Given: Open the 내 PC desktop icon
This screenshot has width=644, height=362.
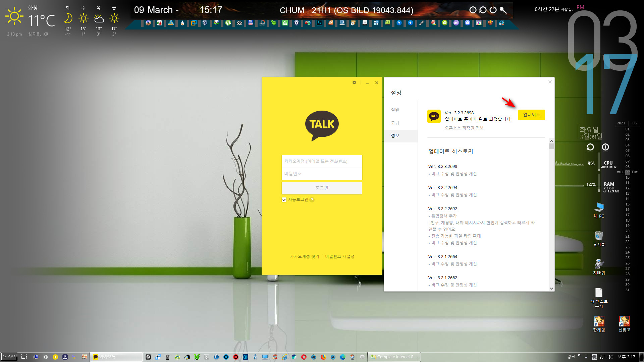Looking at the screenshot, I should [599, 210].
